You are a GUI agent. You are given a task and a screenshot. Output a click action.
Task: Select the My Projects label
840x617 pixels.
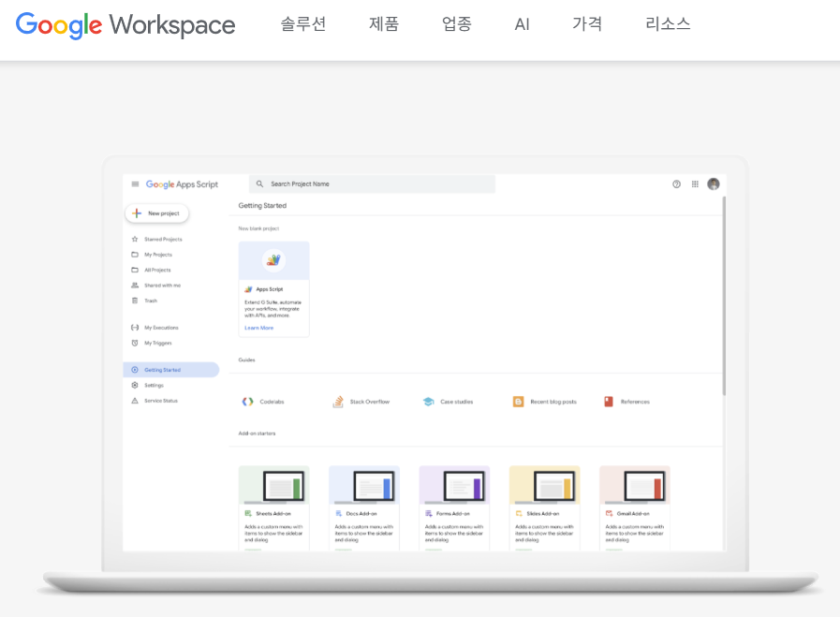(158, 255)
